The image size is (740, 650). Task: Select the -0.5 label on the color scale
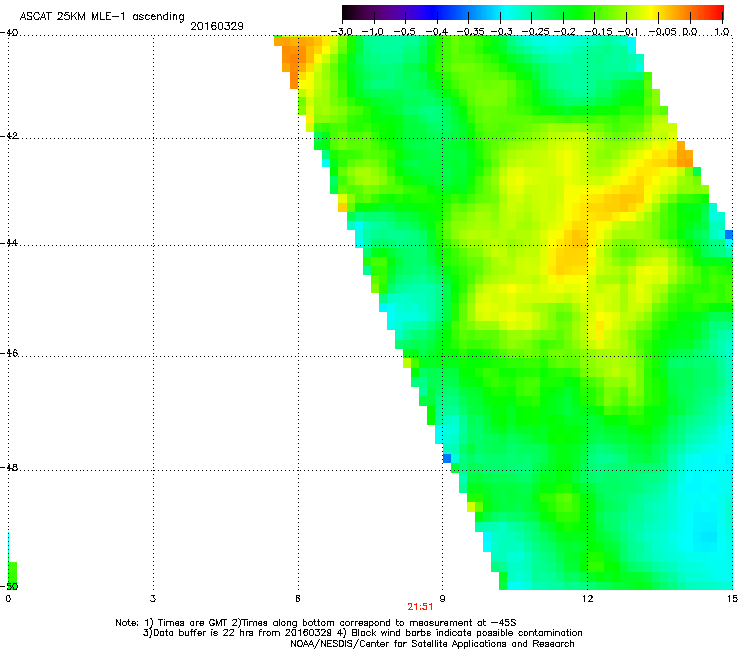pos(405,32)
